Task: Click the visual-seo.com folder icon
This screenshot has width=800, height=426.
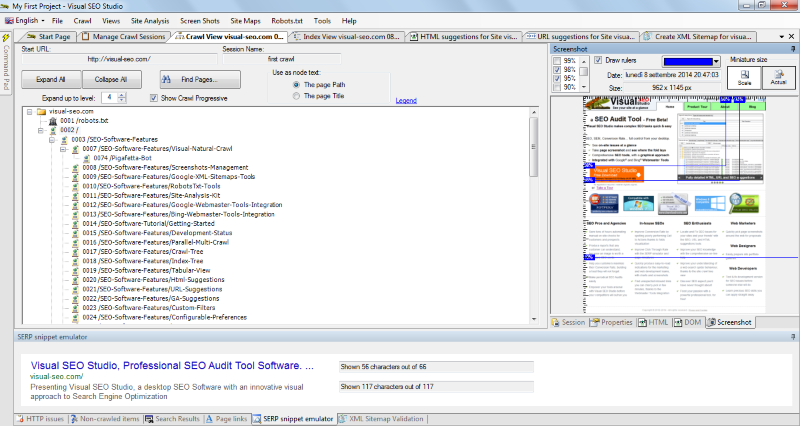Action: 41,111
